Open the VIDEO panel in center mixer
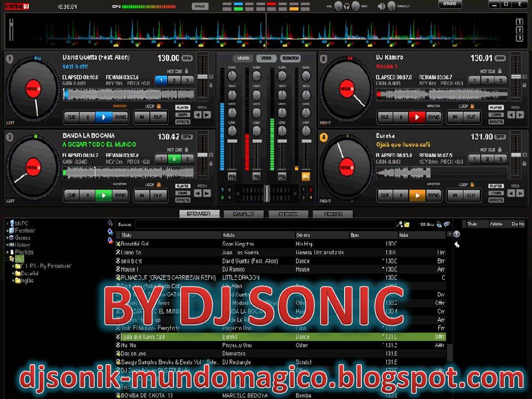Viewport: 532px width, 399px height. point(266,58)
